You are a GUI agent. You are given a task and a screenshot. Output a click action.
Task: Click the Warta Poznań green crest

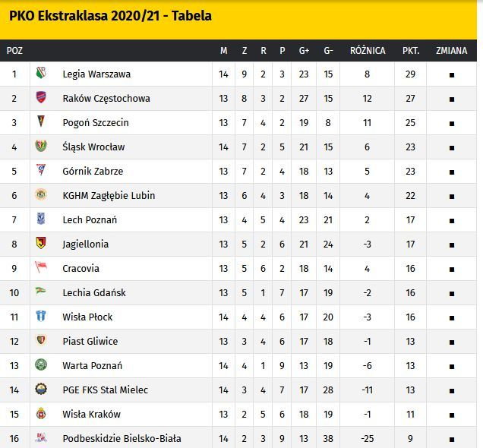41,364
